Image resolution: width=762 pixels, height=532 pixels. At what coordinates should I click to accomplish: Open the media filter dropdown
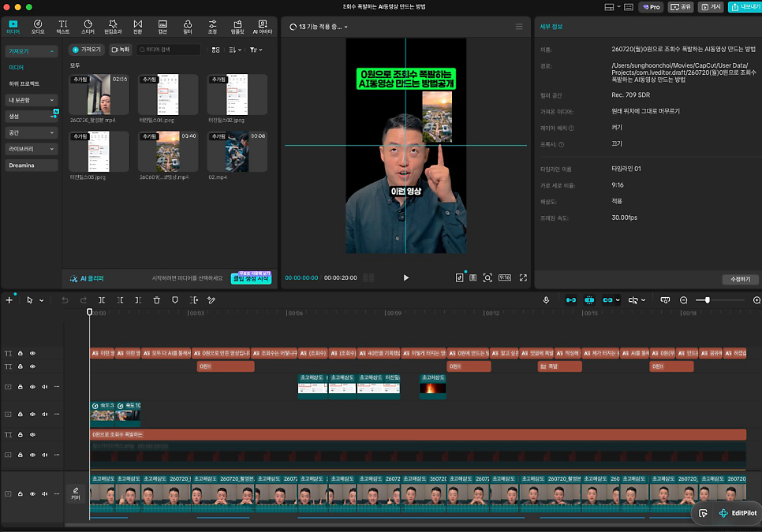point(256,50)
